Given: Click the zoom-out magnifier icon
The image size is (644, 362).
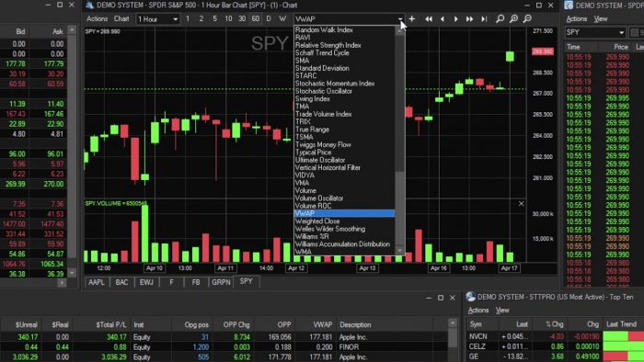Looking at the screenshot, I should 527,19.
